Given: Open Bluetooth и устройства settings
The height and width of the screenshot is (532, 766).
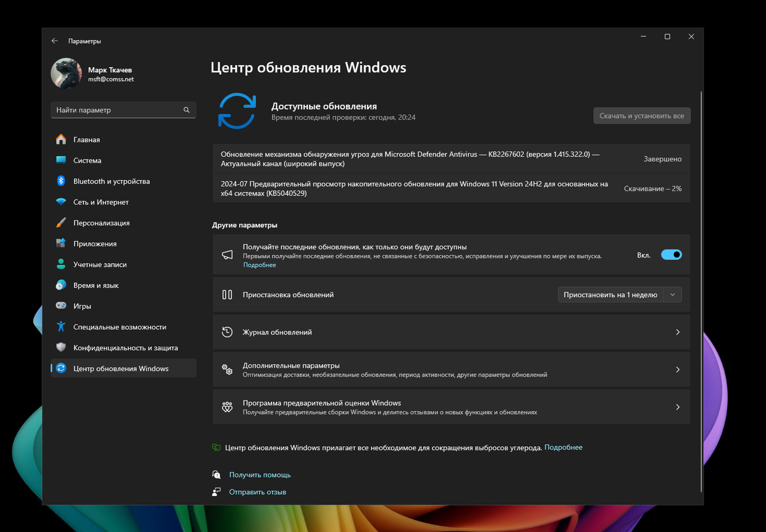Looking at the screenshot, I should [124, 181].
